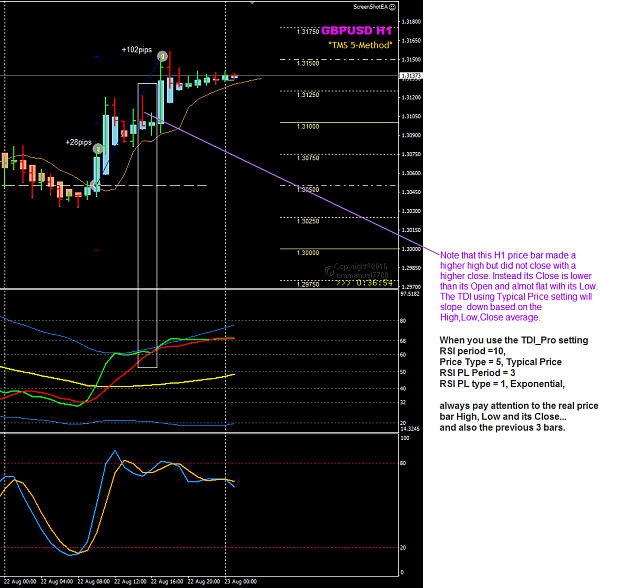Click the GBPUSD H1 chart title
The height and width of the screenshot is (588, 625).
pyautogui.click(x=356, y=31)
